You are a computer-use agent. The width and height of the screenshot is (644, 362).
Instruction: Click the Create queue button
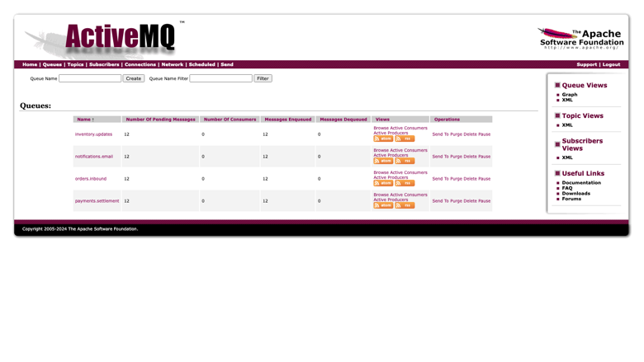[x=134, y=78]
